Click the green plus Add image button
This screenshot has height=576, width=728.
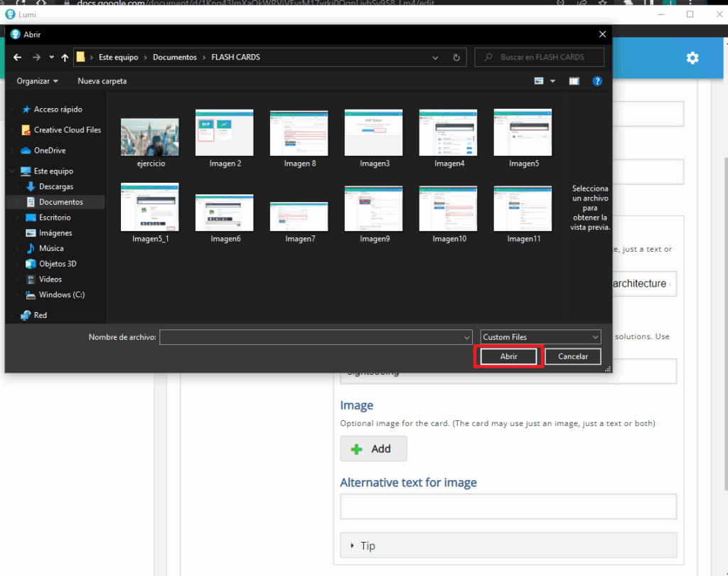tap(373, 449)
